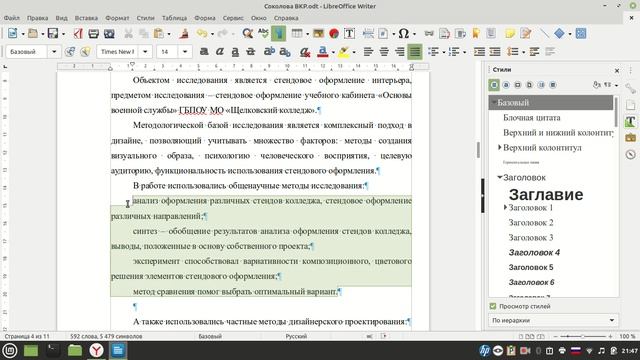Click the Save document icon
Screen dimensions: 640x360
tap(53, 33)
